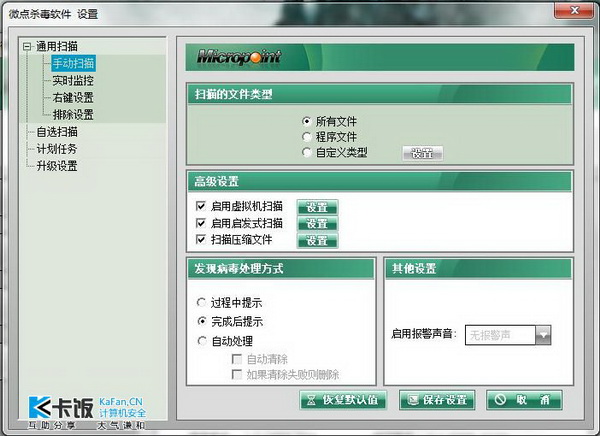This screenshot has width=600, height=436.
Task: Click 设置 button beside 启用启发式扫描
Action: coord(317,224)
